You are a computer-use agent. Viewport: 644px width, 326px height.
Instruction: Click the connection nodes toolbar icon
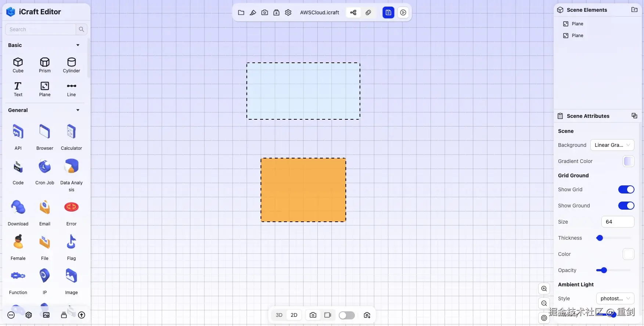click(x=353, y=12)
